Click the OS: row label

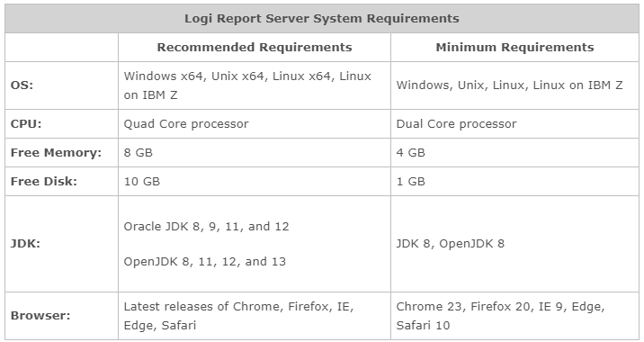click(22, 85)
